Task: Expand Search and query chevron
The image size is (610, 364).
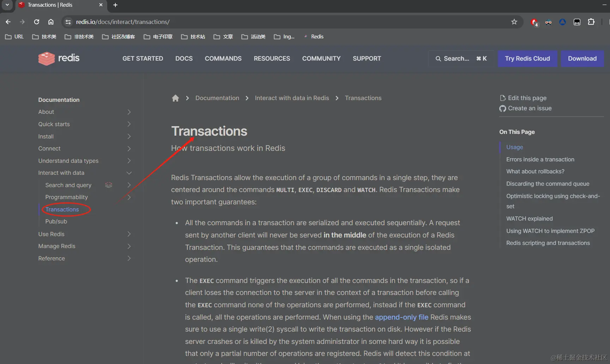Action: tap(129, 185)
